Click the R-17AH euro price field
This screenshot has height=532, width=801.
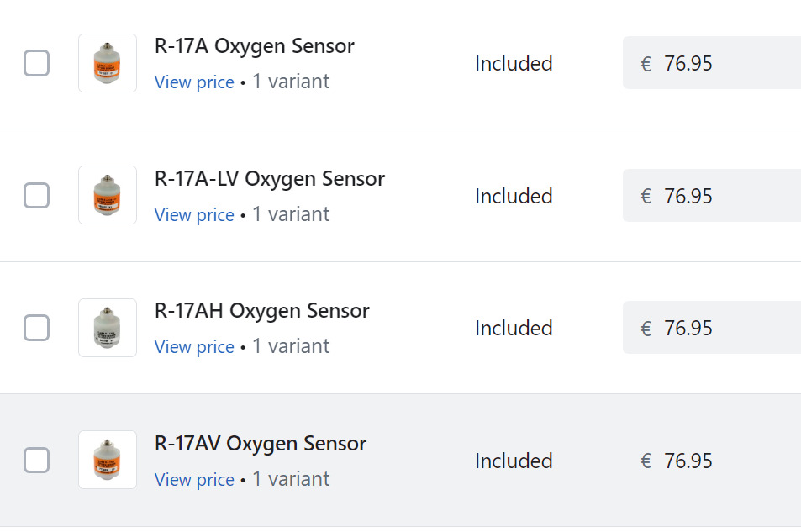(x=714, y=328)
